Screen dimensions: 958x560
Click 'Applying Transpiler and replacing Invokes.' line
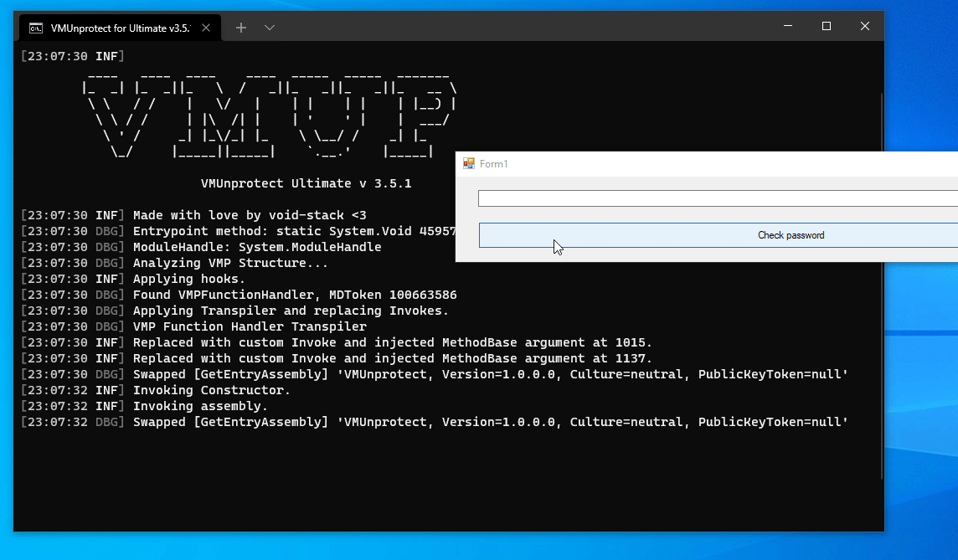coord(234,311)
